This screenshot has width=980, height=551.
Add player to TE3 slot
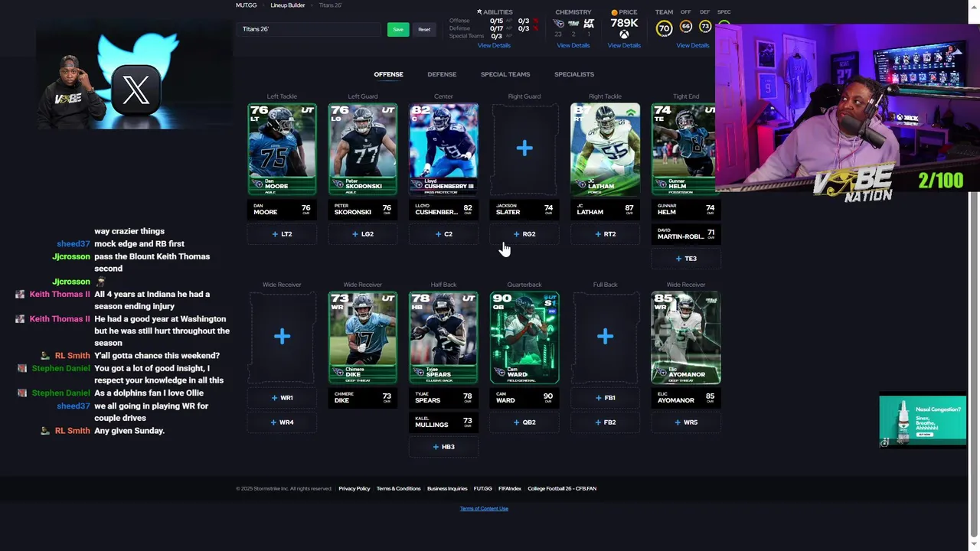click(x=686, y=259)
